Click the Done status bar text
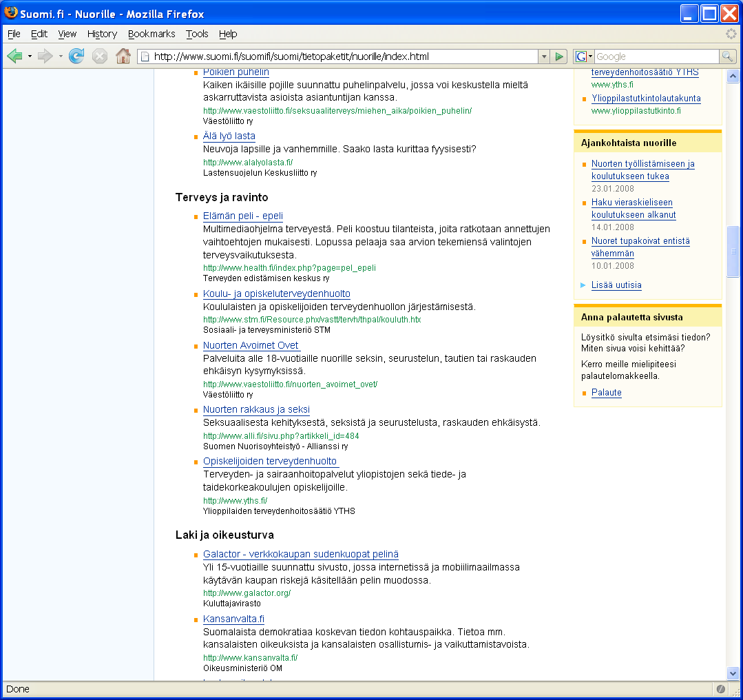Viewport: 743px width, 700px height. [17, 689]
